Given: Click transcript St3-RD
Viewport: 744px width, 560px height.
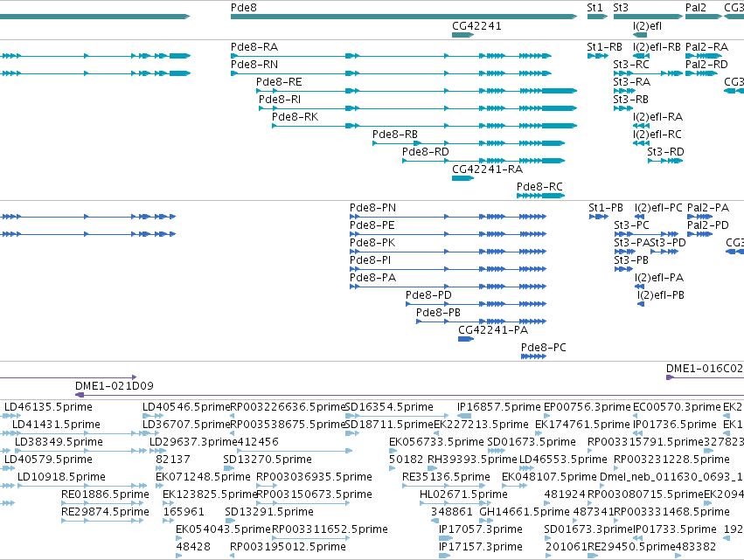Looking at the screenshot, I should (665, 162).
